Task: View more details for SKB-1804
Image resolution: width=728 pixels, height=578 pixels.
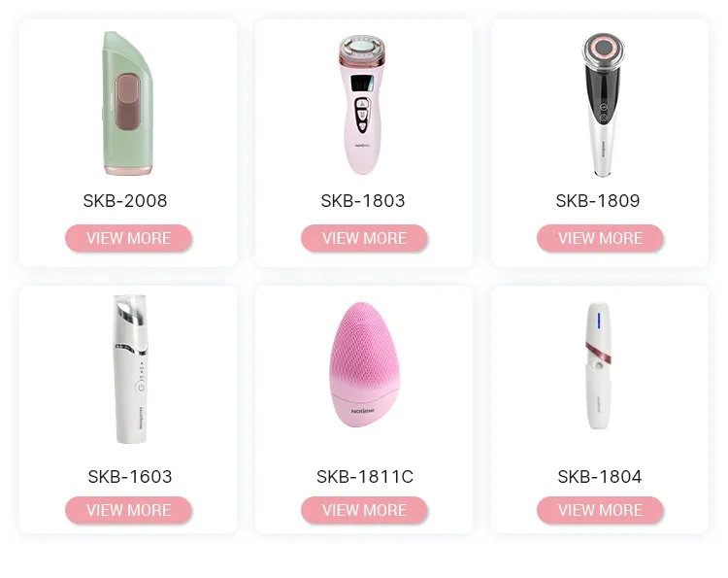Action: click(x=600, y=510)
